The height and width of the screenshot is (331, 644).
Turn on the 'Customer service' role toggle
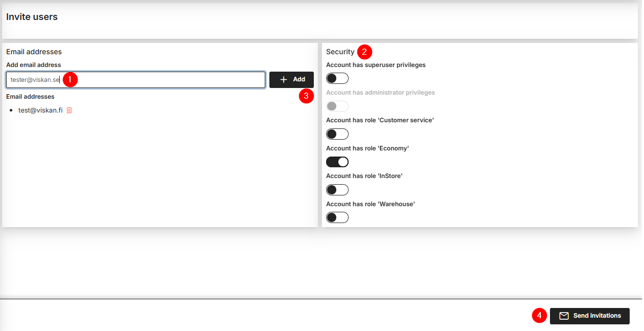(337, 134)
